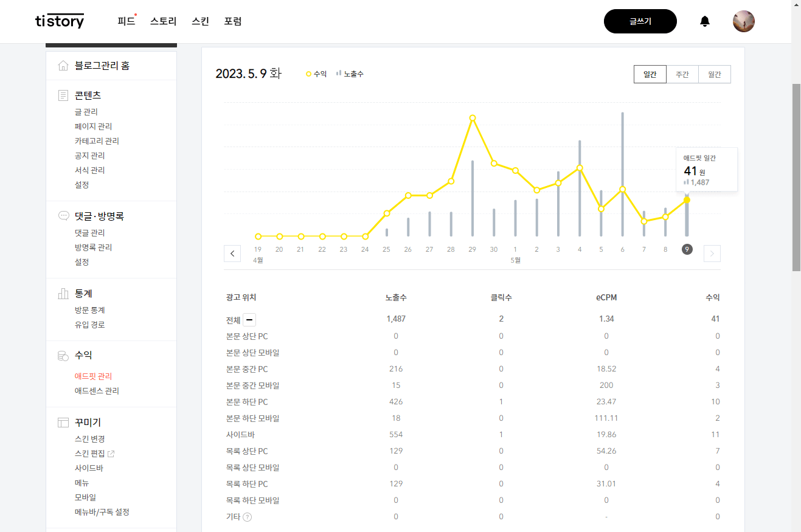Switch to the 월간 view tab
Viewport: 801px width, 532px height.
point(713,74)
